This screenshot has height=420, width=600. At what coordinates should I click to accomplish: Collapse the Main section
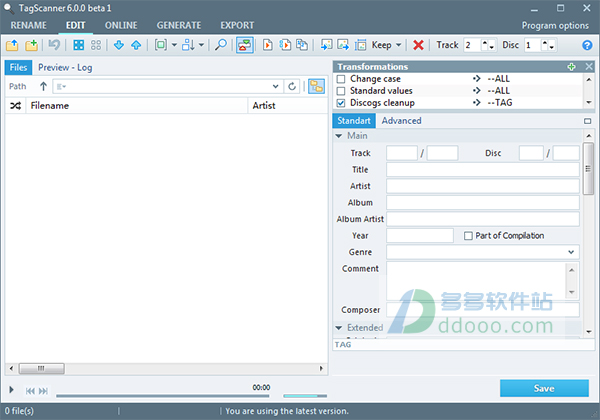tap(339, 136)
